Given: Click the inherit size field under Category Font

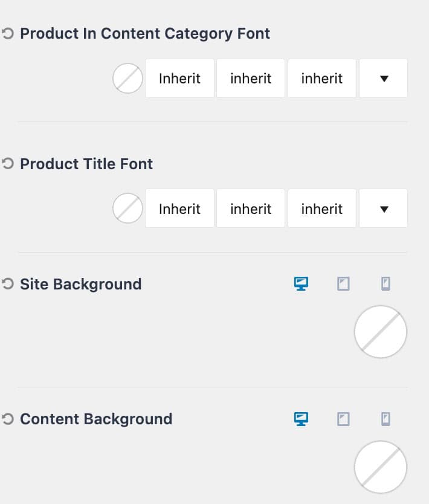Looking at the screenshot, I should coord(250,78).
